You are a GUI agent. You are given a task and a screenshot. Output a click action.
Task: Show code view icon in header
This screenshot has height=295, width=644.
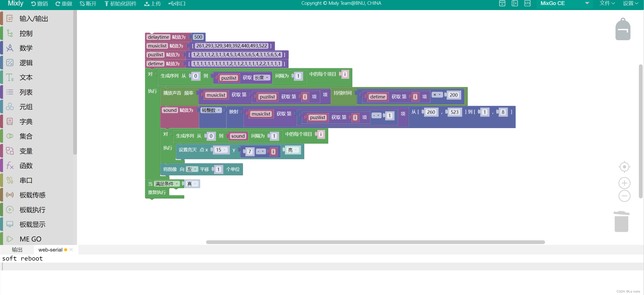pos(528,3)
